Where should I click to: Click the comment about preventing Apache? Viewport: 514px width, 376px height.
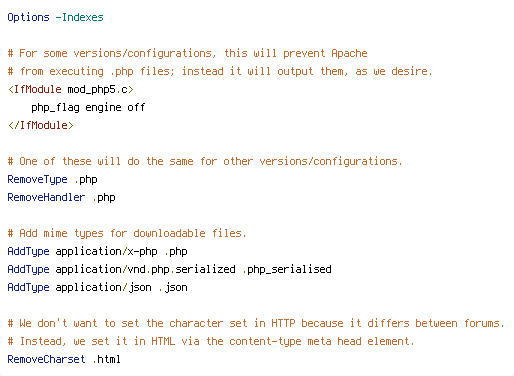pyautogui.click(x=188, y=53)
